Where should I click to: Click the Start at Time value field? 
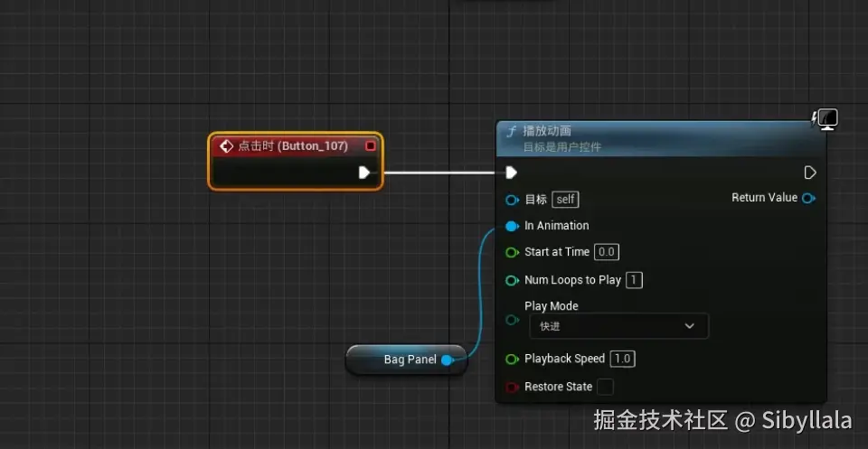coord(606,252)
